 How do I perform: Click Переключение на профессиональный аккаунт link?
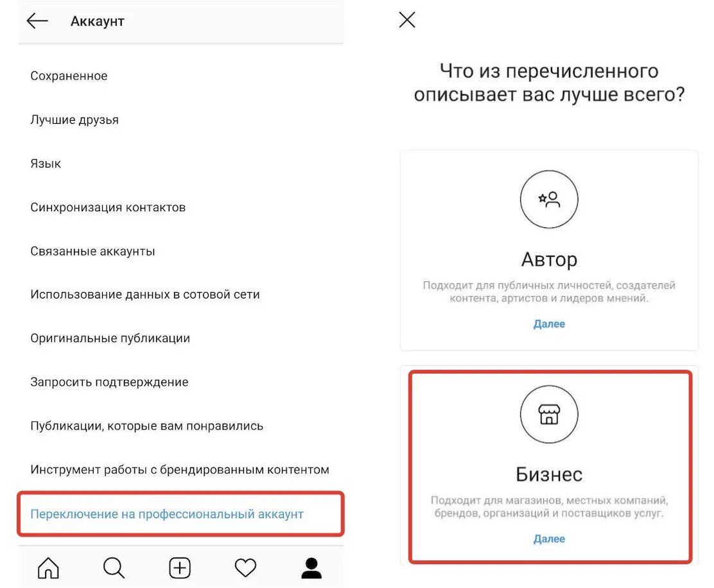pos(167,514)
